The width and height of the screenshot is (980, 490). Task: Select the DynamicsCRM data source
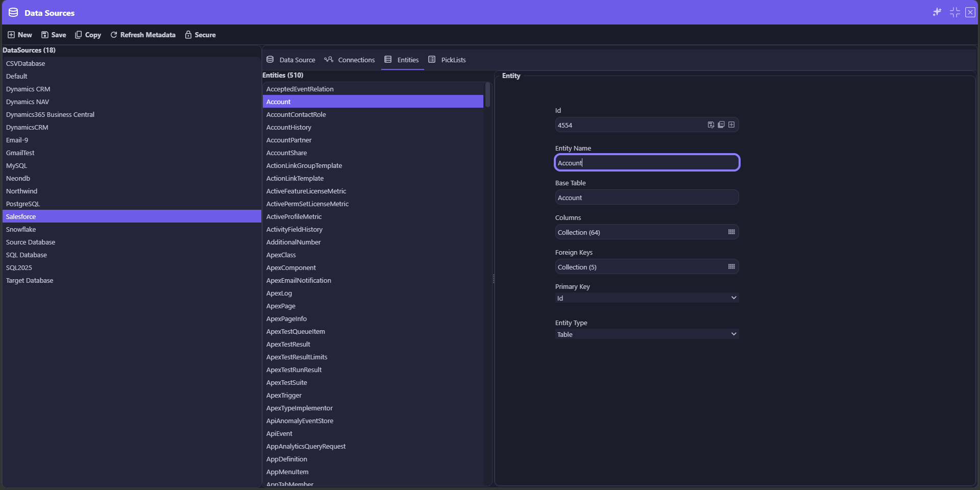(132, 127)
